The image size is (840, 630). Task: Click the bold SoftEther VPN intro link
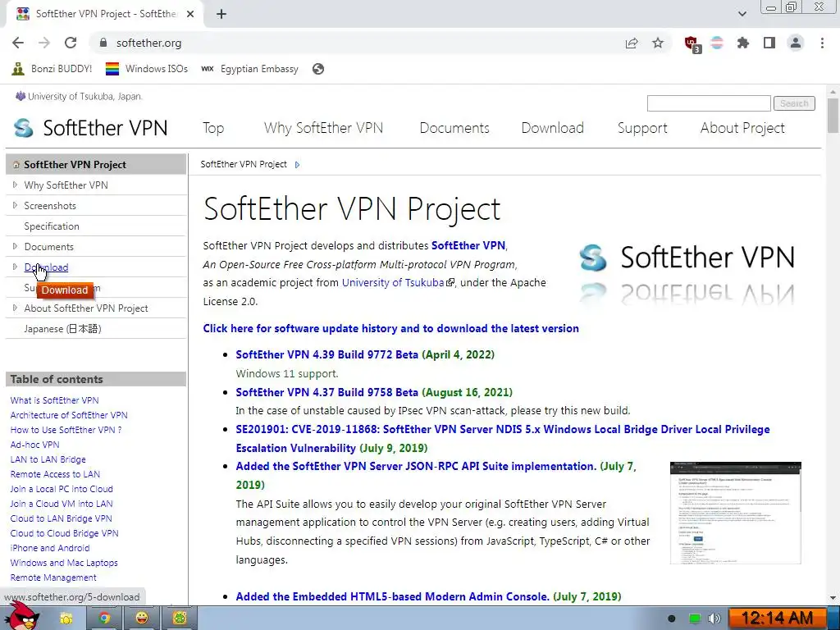[x=468, y=245]
